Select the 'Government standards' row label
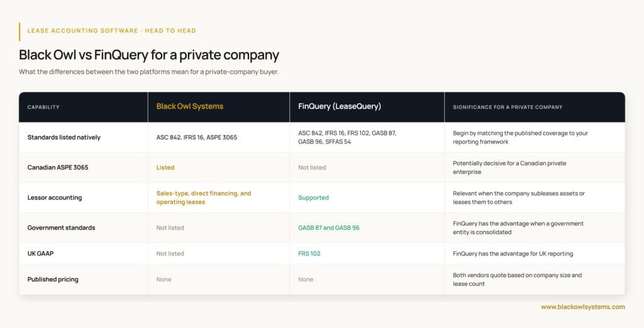 [x=61, y=227]
